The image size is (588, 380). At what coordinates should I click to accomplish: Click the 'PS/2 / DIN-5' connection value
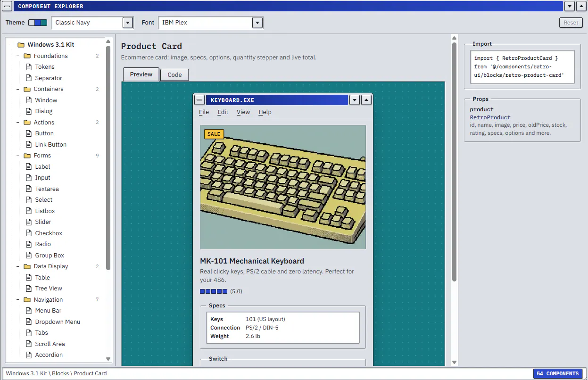click(x=262, y=328)
